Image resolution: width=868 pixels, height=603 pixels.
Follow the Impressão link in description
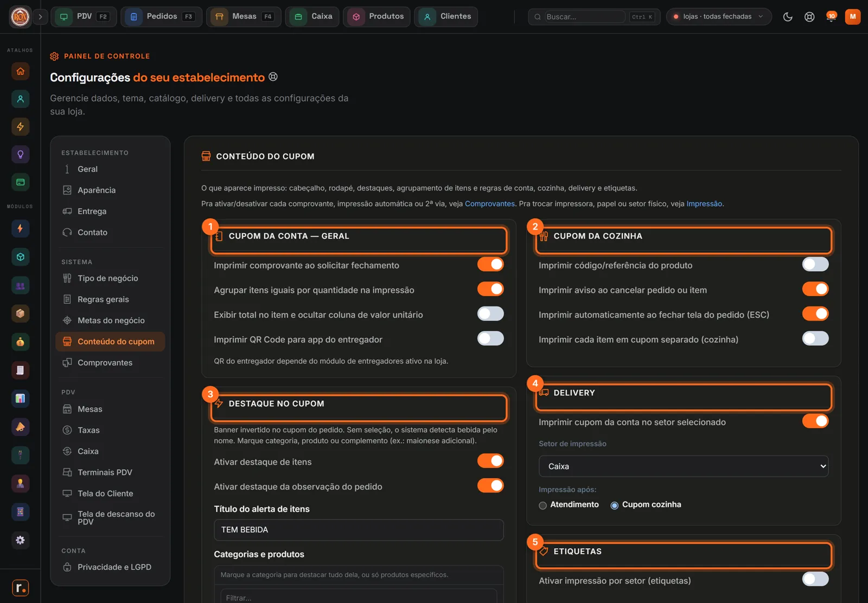[x=704, y=204]
